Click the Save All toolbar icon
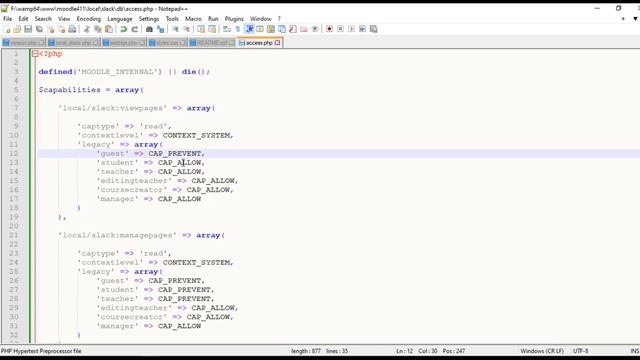The width and height of the screenshot is (640, 360). [39, 29]
